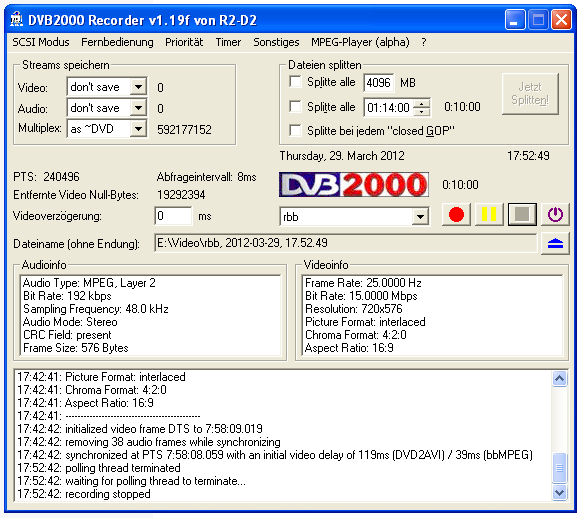Click 'Sampling Frequency: 48.0 kHz' text
The width and height of the screenshot is (582, 518).
coord(96,309)
